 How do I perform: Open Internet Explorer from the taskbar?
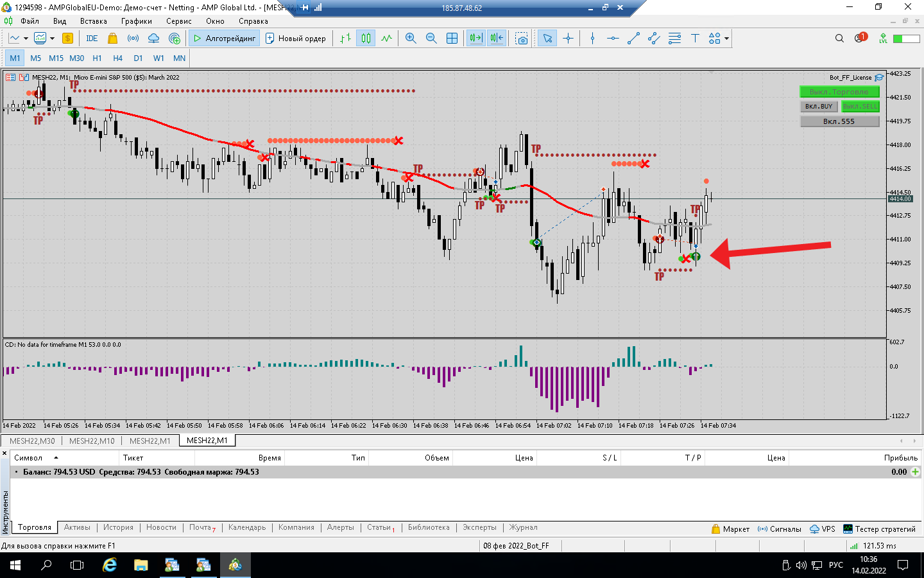point(110,565)
